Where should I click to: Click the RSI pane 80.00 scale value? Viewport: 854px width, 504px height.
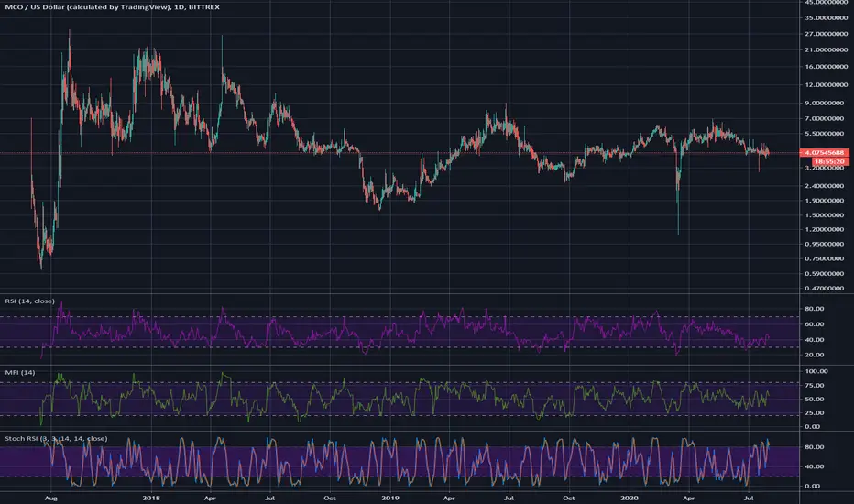click(x=815, y=309)
